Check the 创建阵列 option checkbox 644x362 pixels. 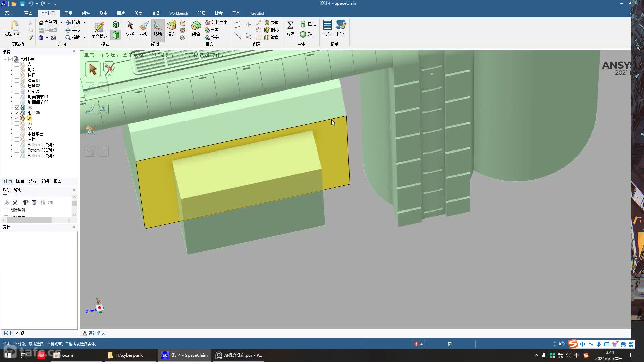[x=6, y=210]
